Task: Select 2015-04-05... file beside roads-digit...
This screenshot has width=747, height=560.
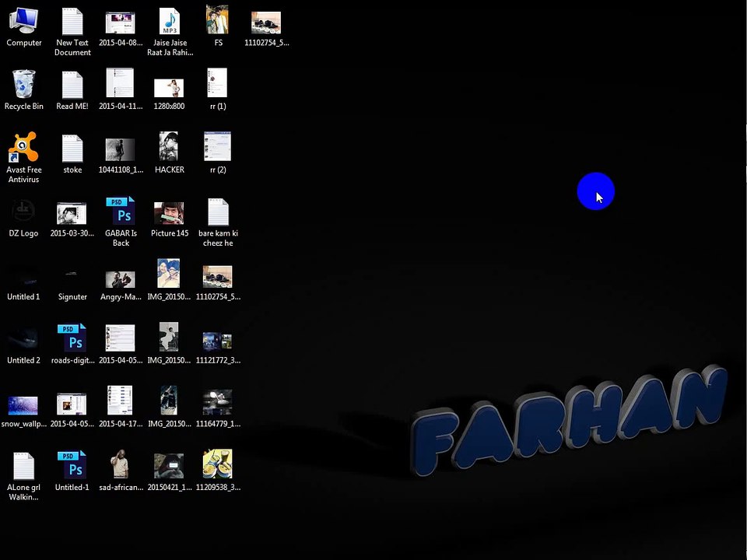Action: (121, 345)
